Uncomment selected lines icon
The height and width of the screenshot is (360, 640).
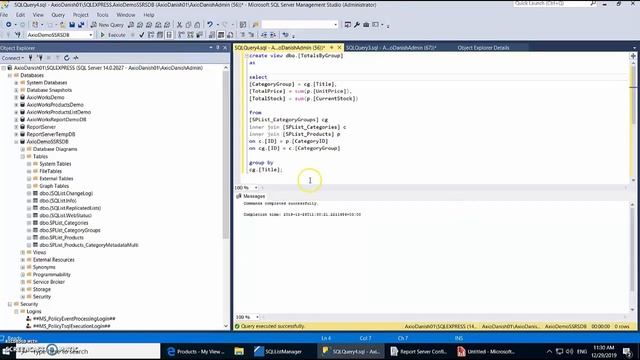click(251, 35)
